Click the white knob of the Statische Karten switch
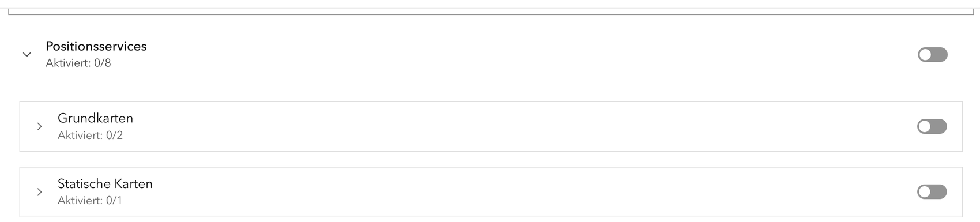 coord(925,191)
